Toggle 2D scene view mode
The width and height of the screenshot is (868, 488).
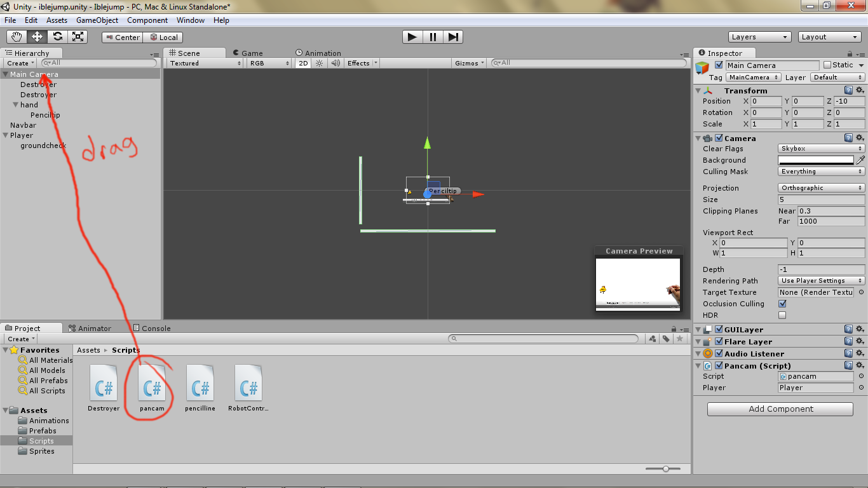303,63
